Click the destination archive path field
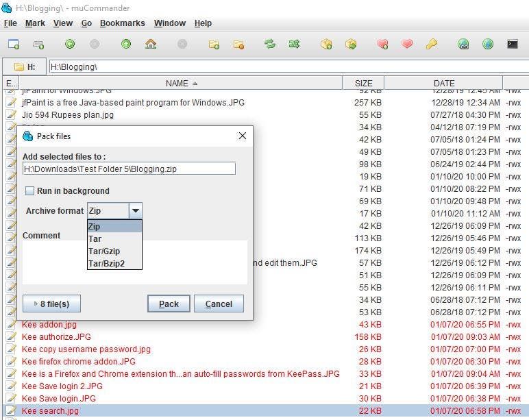 tap(129, 169)
